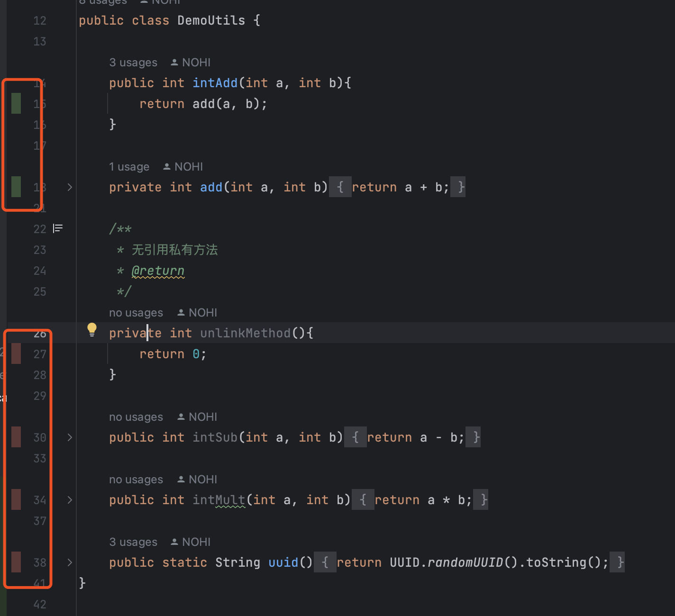675x616 pixels.
Task: Click NOHI author hint above intSub
Action: click(197, 417)
